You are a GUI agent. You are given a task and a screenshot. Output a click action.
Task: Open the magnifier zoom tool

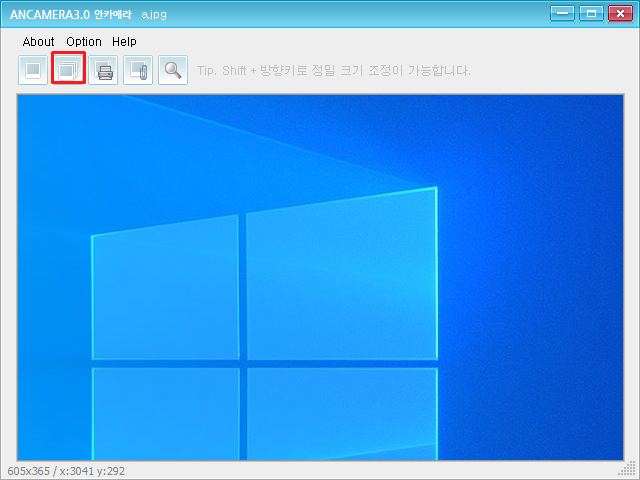click(173, 70)
